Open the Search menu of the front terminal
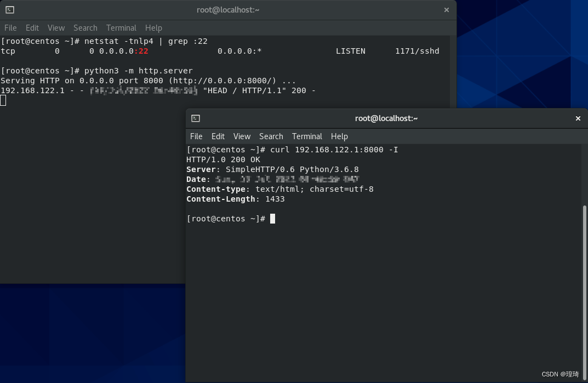588x383 pixels. pyautogui.click(x=271, y=136)
